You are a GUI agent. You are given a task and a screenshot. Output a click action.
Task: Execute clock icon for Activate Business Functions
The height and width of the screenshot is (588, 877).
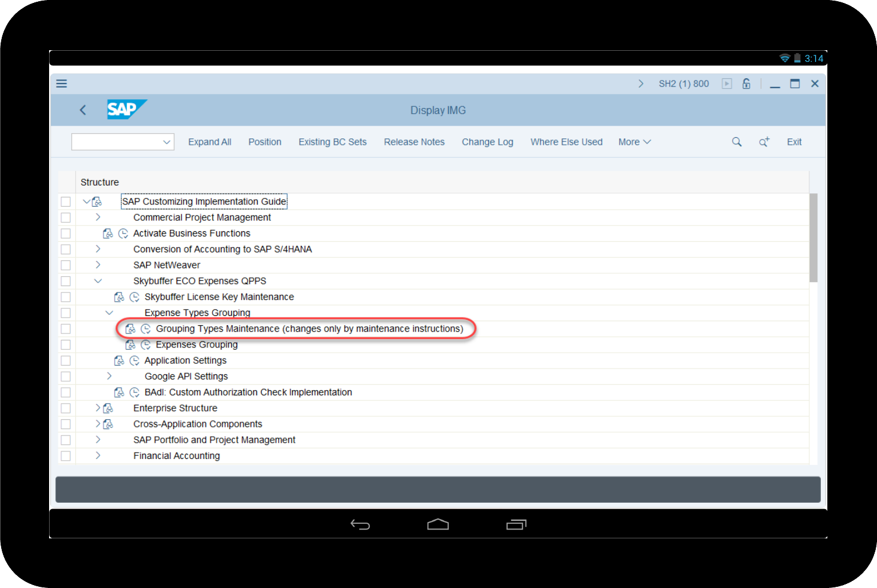click(x=123, y=233)
